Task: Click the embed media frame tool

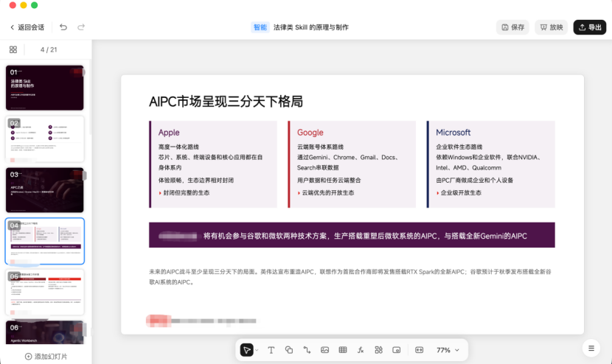Action: (397, 350)
